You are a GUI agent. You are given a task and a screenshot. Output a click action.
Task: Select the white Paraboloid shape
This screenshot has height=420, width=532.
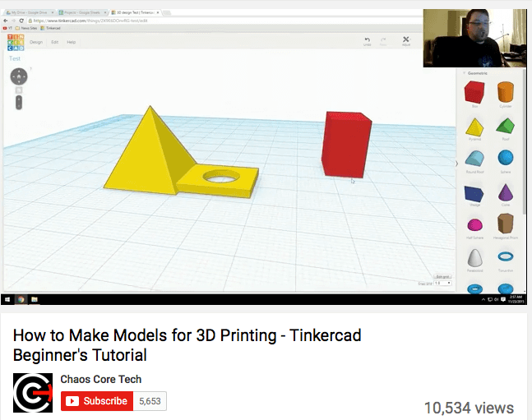(x=474, y=258)
